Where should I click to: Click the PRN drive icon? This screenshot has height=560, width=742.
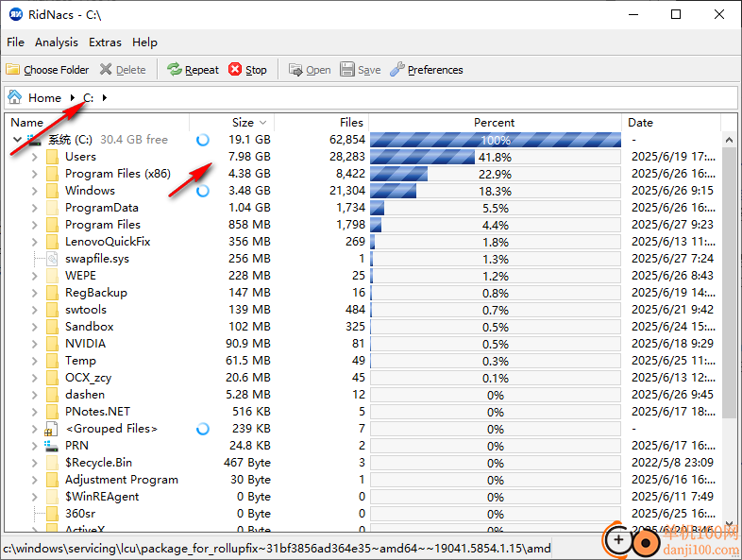(51, 446)
